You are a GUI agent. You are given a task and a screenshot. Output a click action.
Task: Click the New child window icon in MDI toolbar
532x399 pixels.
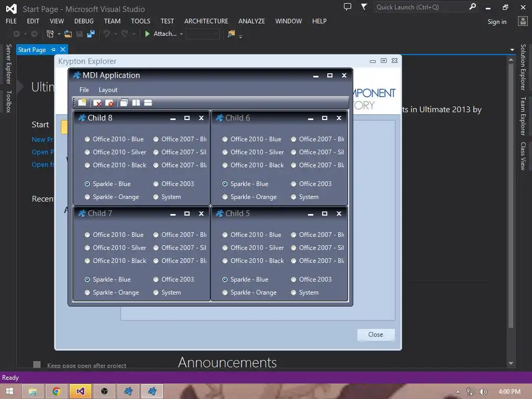(x=82, y=102)
